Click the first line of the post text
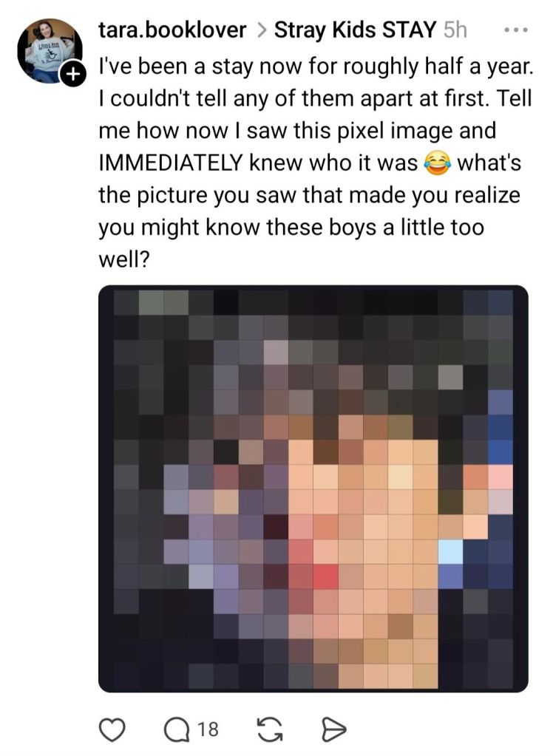The width and height of the screenshot is (553, 756). tap(316, 67)
